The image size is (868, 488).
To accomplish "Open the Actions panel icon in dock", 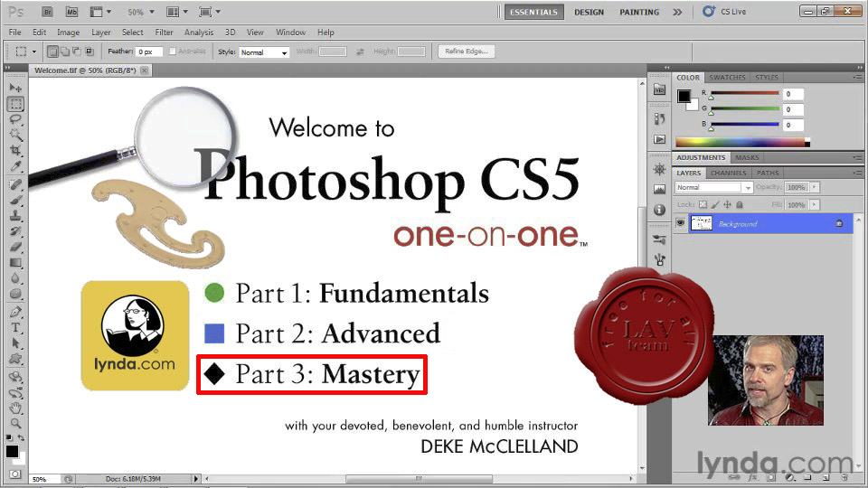I will pos(659,139).
